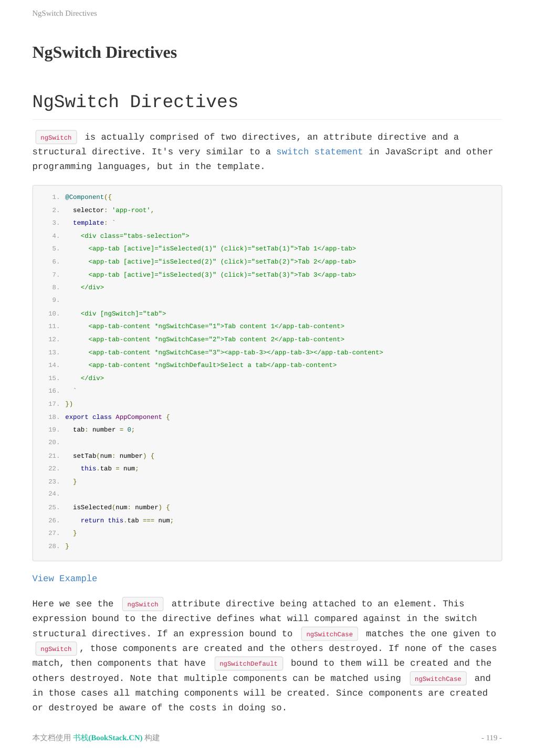Click the ngSwitchCase badge before "matches the one"
Screen dimensions: 535x756
tap(329, 634)
